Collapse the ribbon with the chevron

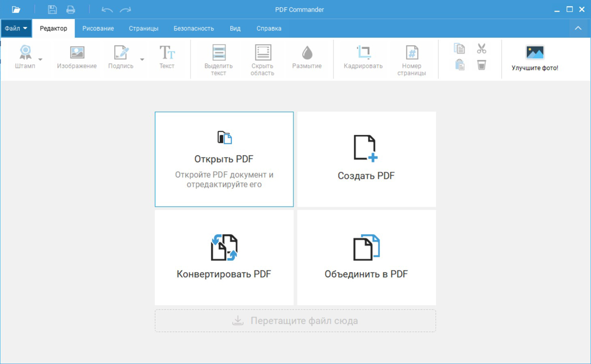(x=578, y=28)
